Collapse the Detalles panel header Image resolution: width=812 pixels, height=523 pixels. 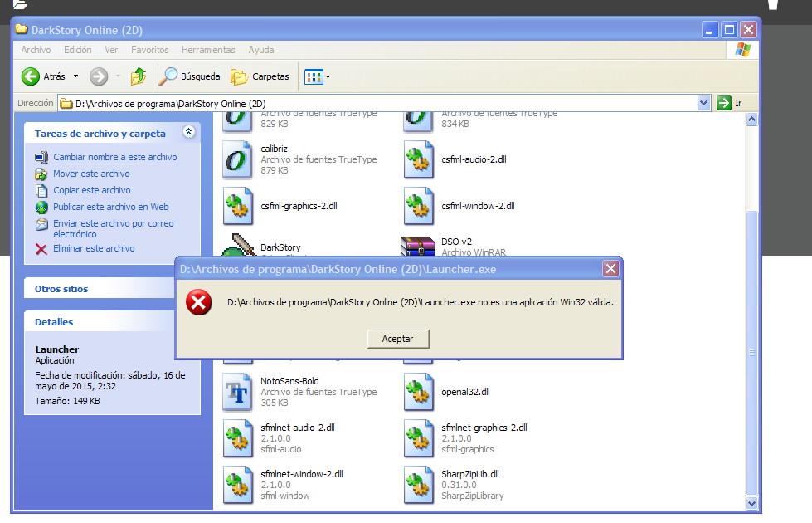click(100, 322)
